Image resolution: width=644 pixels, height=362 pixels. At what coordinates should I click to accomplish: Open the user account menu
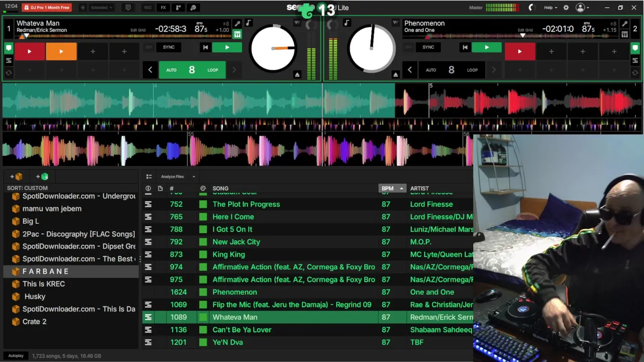(583, 8)
